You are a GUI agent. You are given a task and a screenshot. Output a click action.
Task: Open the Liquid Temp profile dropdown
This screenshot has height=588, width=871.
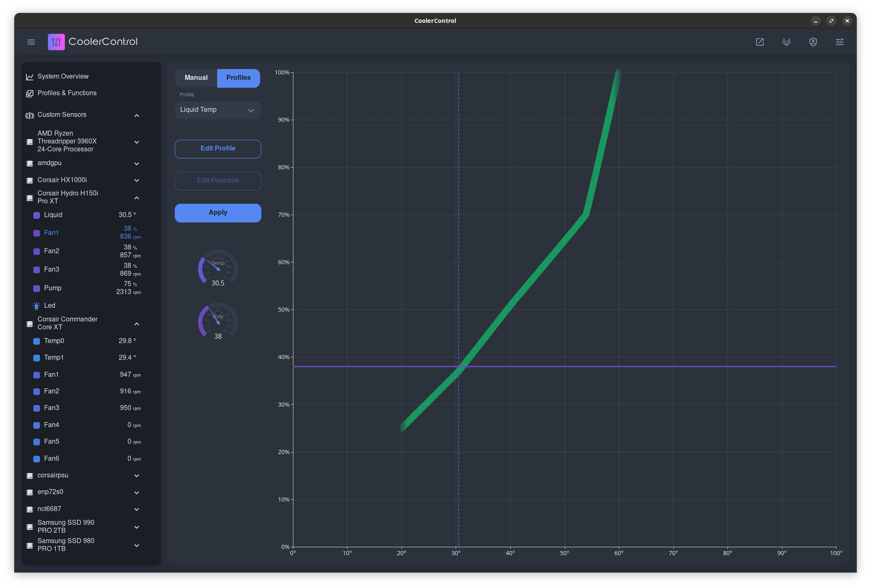pos(218,110)
